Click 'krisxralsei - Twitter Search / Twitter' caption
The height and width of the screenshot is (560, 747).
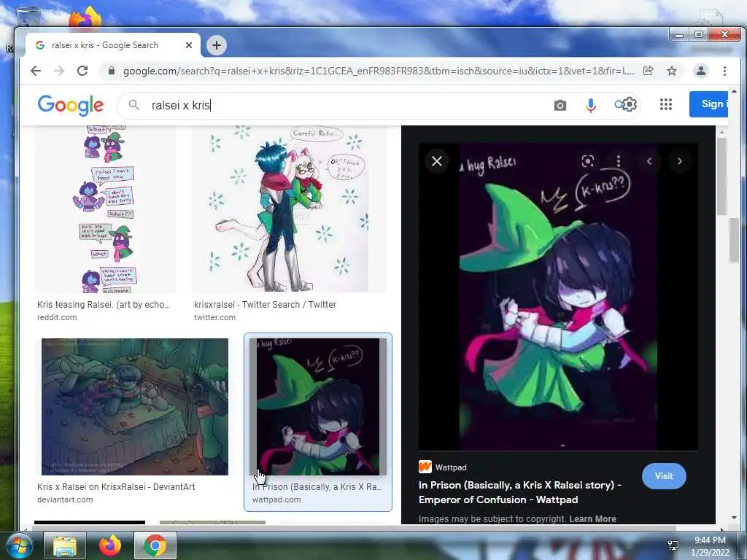pyautogui.click(x=265, y=305)
